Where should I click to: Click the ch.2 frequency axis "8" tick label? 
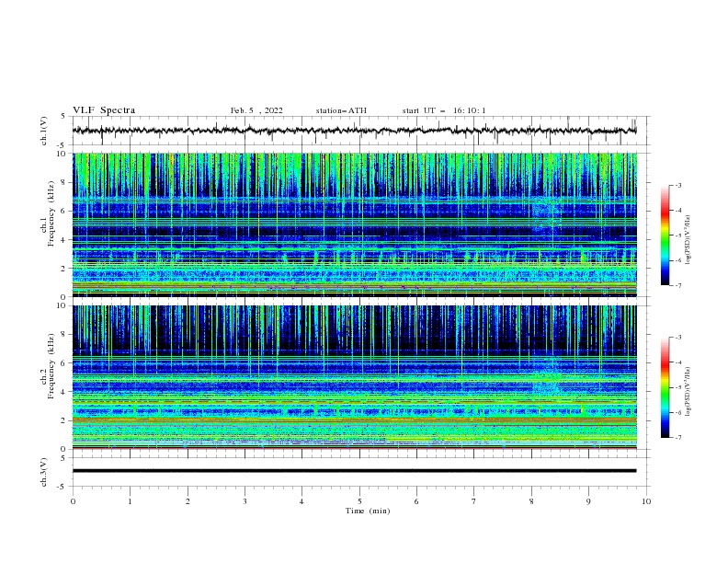point(63,335)
